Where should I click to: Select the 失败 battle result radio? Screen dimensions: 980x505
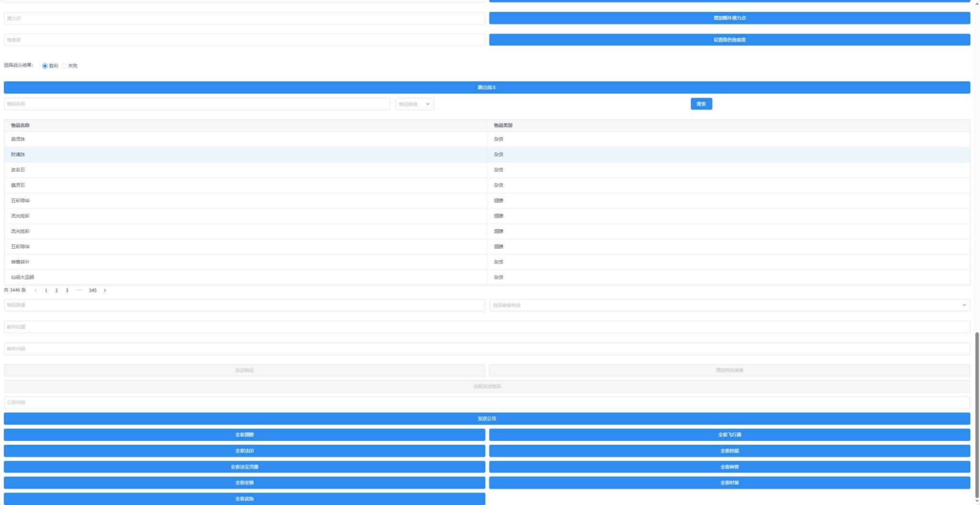coord(64,66)
